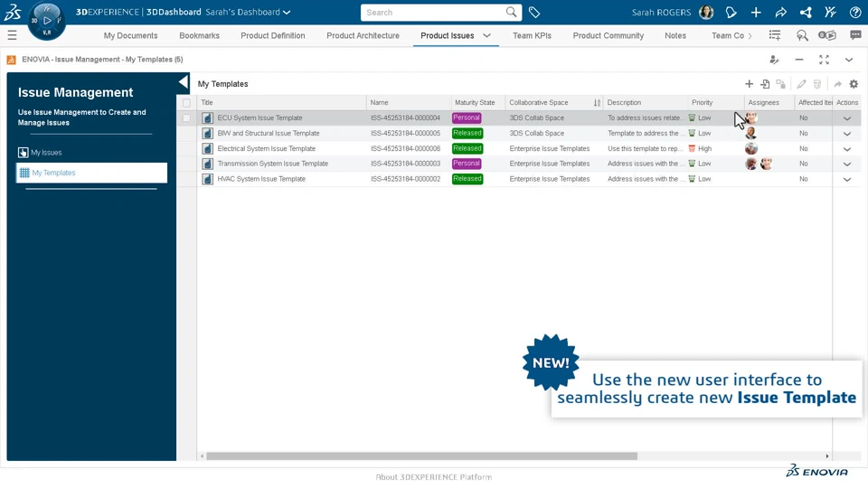Click assignee avatar on Electrical System row
The width and height of the screenshot is (868, 488).
pos(751,148)
